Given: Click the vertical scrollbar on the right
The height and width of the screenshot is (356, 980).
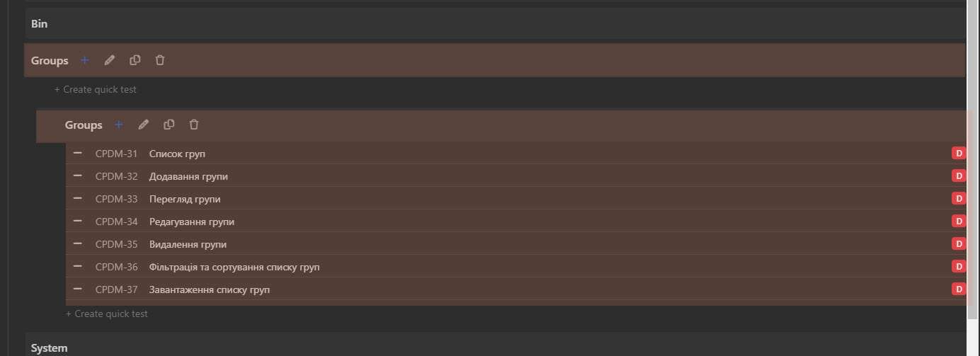Looking at the screenshot, I should point(973,142).
